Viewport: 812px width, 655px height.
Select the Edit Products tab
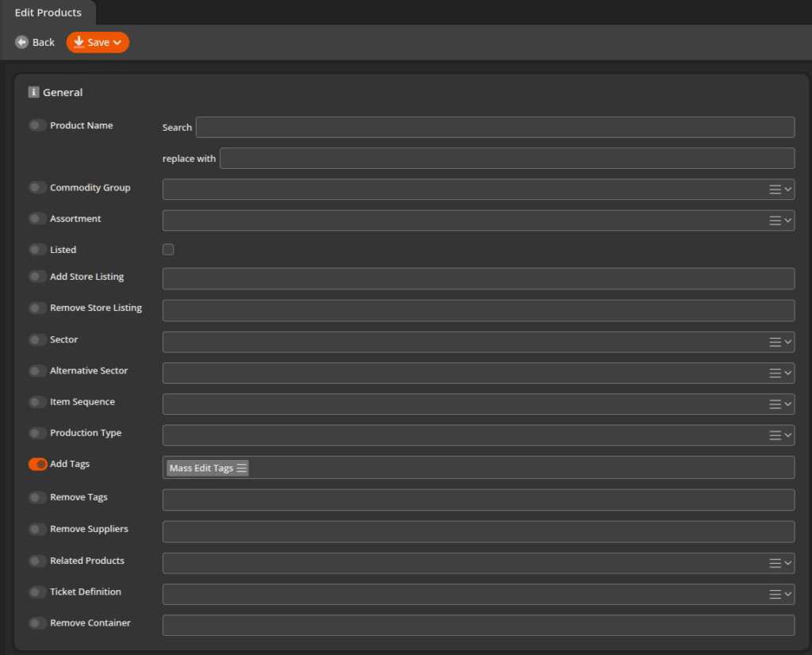click(x=48, y=13)
